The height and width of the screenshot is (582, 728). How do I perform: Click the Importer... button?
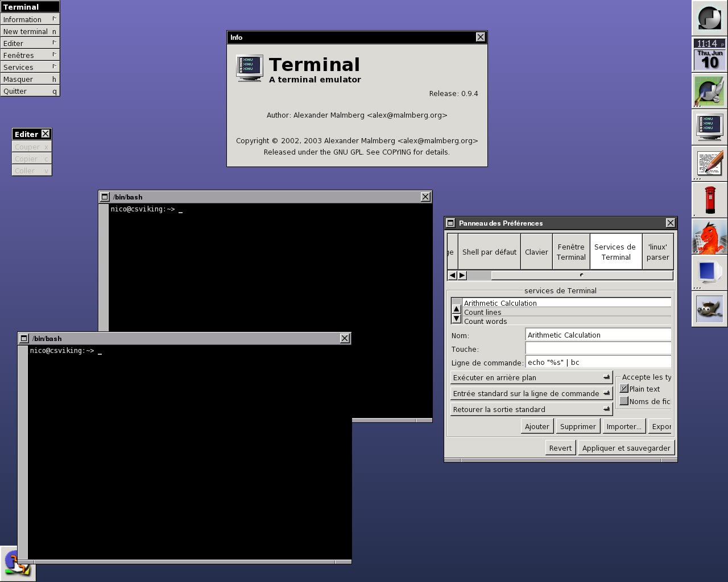tap(623, 426)
